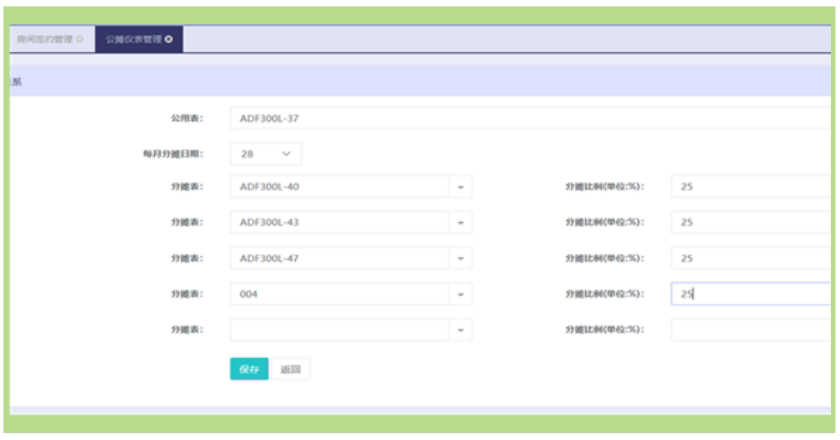This screenshot has height=440, width=840.
Task: Click the empty 分摊比例 field in last row
Action: [751, 330]
